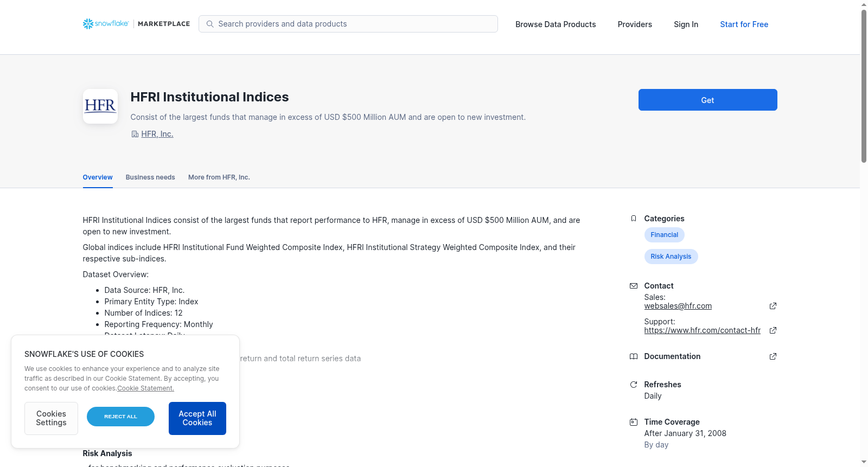This screenshot has height=467, width=868.
Task: Click the building icon beside HFR, Inc.
Action: pyautogui.click(x=135, y=134)
